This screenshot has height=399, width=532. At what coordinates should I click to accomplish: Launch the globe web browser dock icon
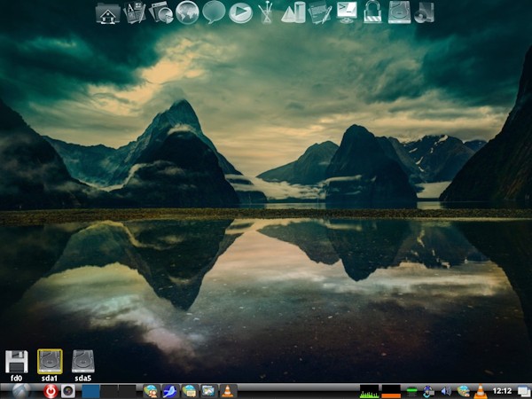point(187,12)
